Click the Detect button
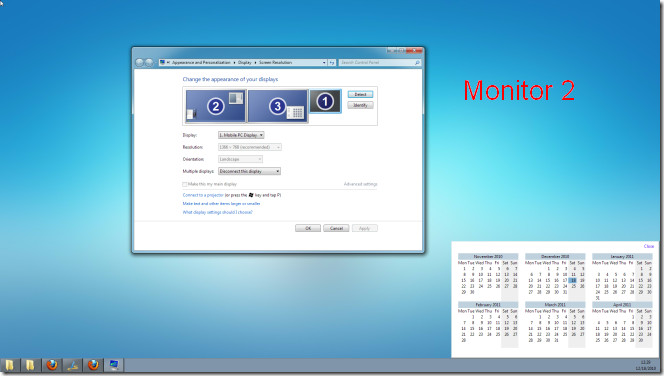The width and height of the screenshot is (664, 376). pyautogui.click(x=360, y=94)
